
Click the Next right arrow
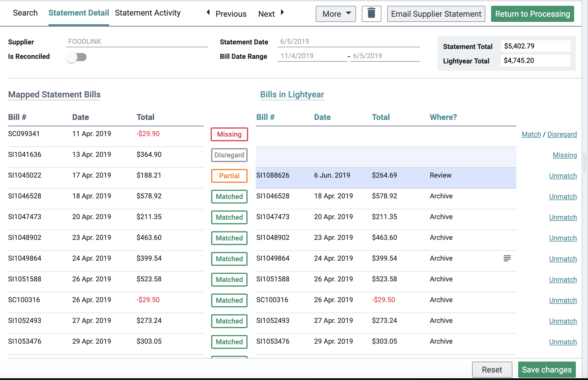282,12
